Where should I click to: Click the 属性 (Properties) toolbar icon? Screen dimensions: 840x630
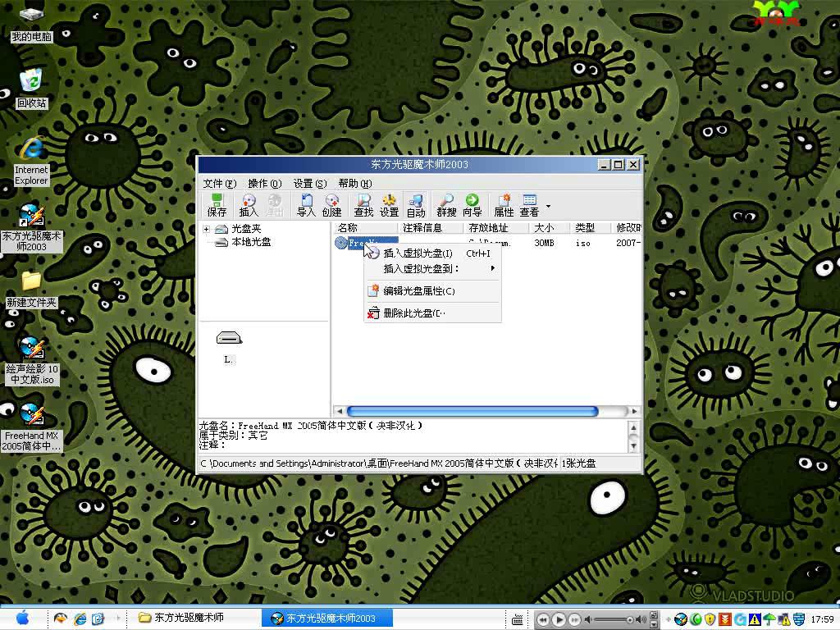pos(504,206)
